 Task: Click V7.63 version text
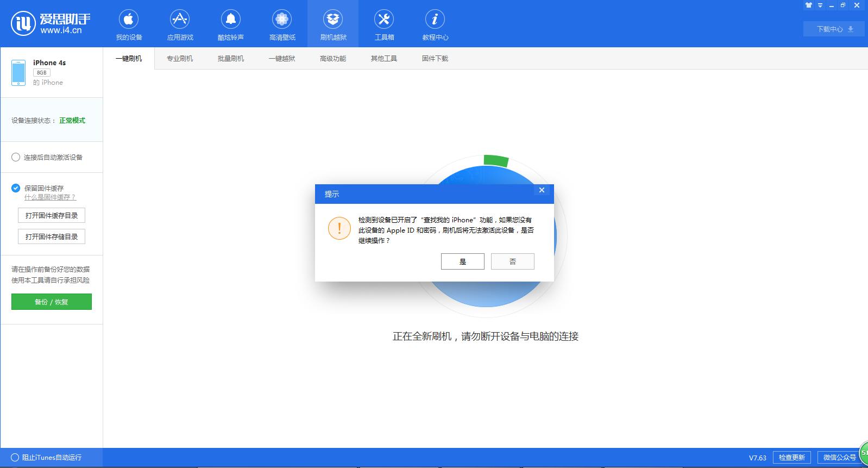(x=758, y=458)
